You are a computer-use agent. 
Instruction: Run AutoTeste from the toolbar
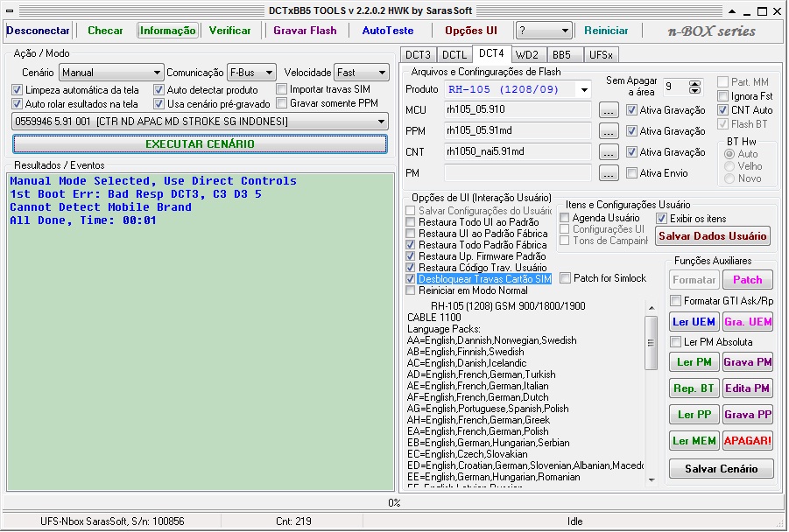388,31
